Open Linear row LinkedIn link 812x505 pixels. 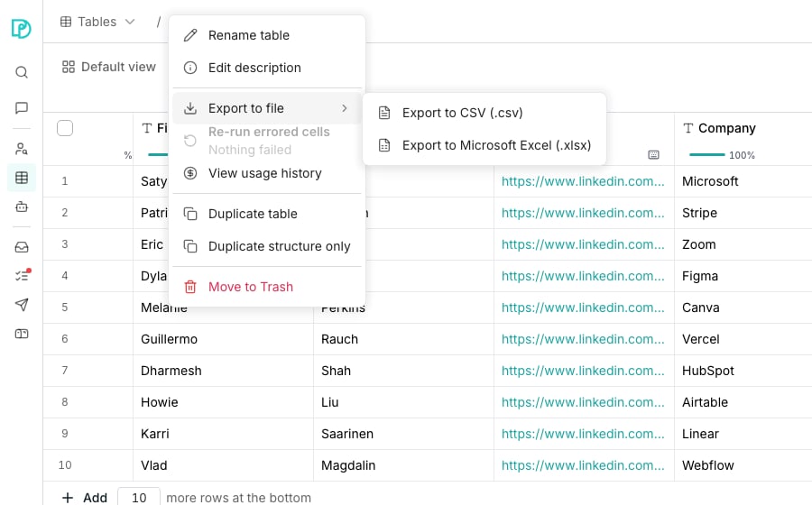[583, 434]
